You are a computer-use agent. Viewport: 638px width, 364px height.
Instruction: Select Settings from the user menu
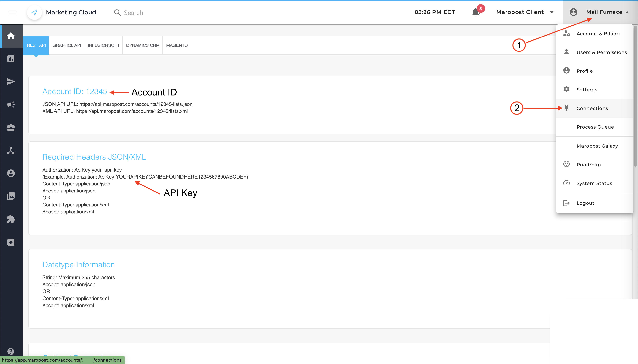595,90
